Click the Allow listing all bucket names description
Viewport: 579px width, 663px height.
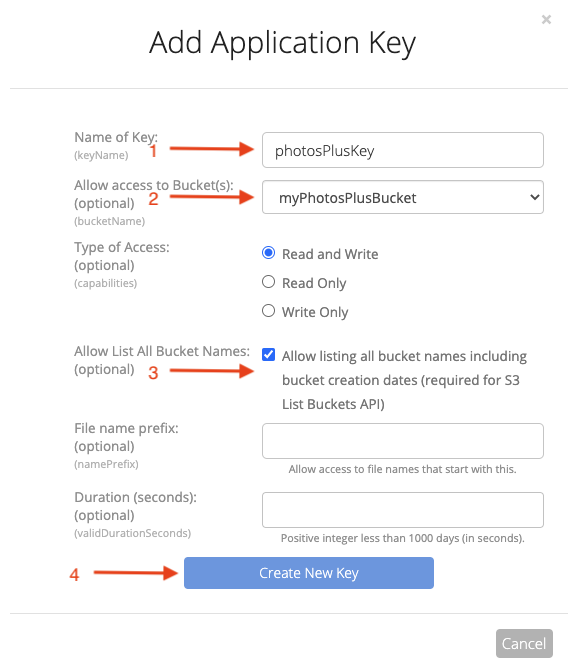[x=404, y=380]
